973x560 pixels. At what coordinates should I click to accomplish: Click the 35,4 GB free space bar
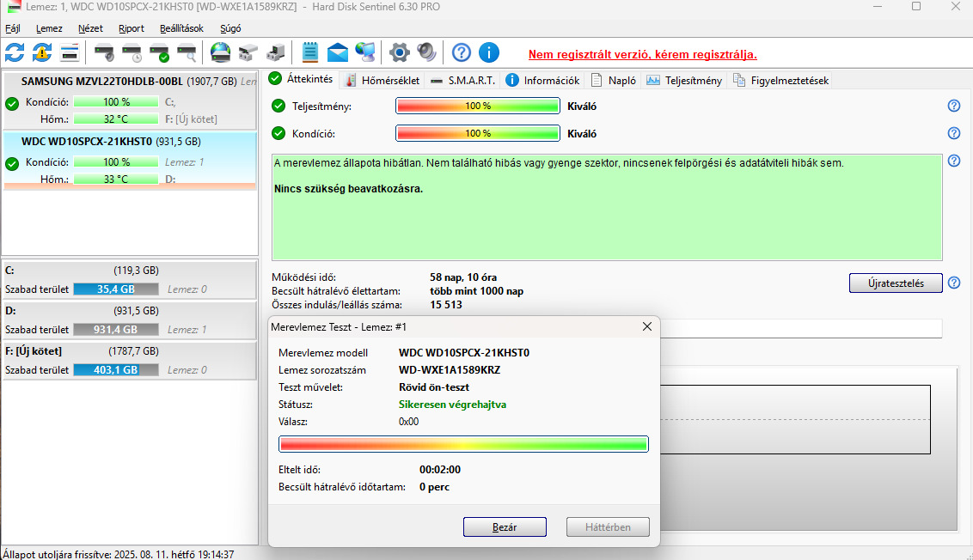tap(116, 289)
